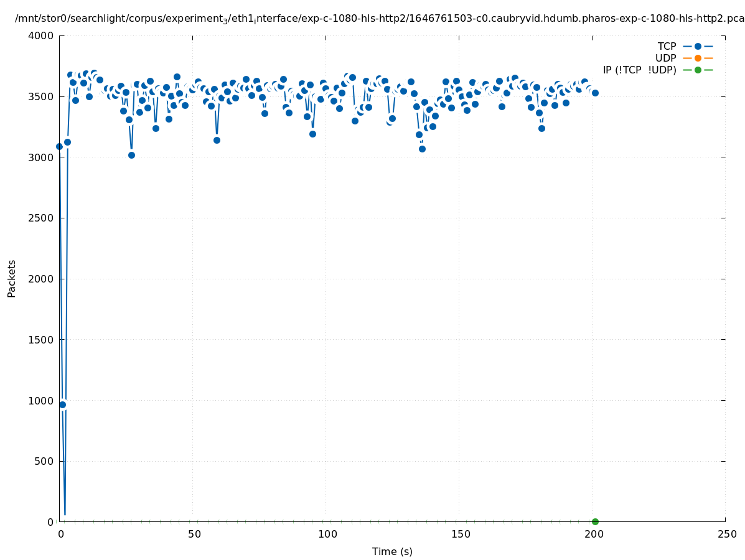Select the TCP data point near 1000 packets

62,404
